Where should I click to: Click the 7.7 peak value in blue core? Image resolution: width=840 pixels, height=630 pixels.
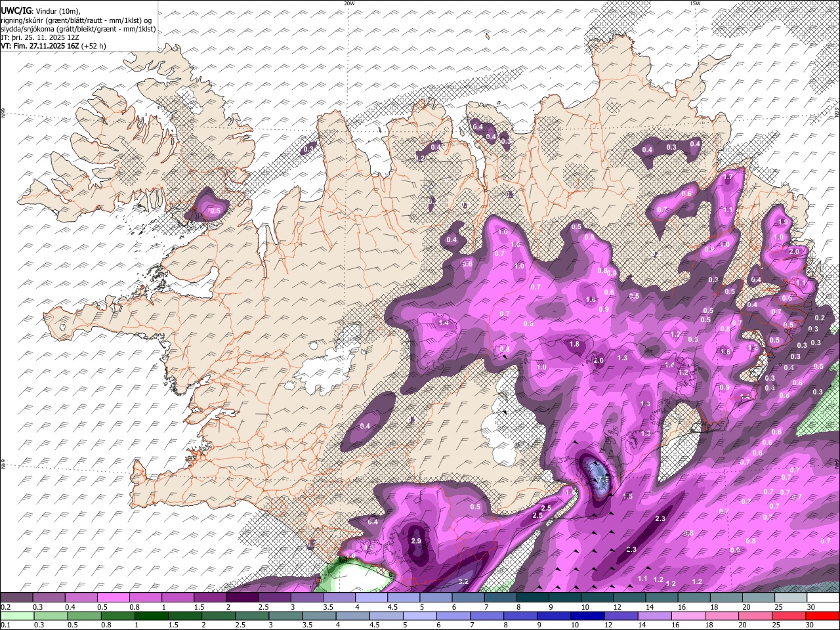pyautogui.click(x=603, y=480)
